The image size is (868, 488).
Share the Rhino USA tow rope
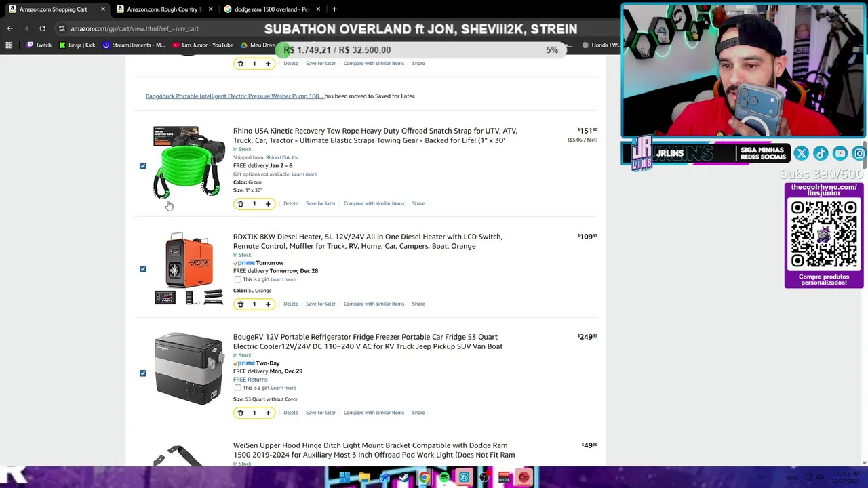(x=418, y=203)
